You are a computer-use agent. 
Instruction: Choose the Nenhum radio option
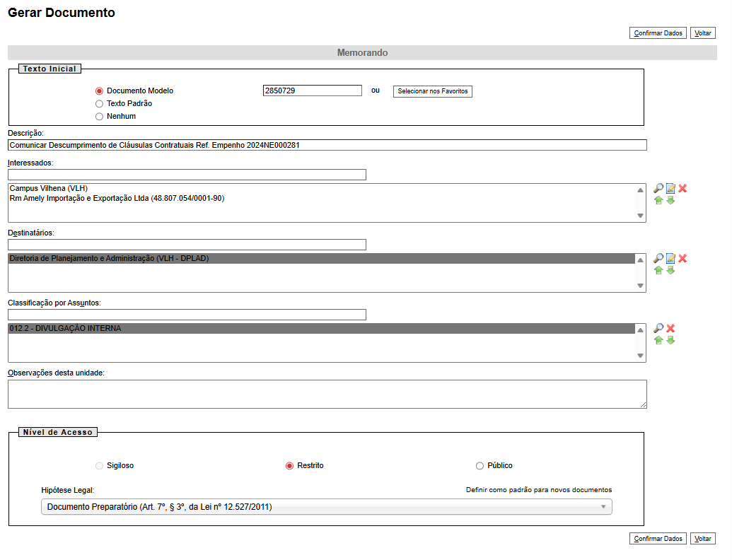point(100,117)
